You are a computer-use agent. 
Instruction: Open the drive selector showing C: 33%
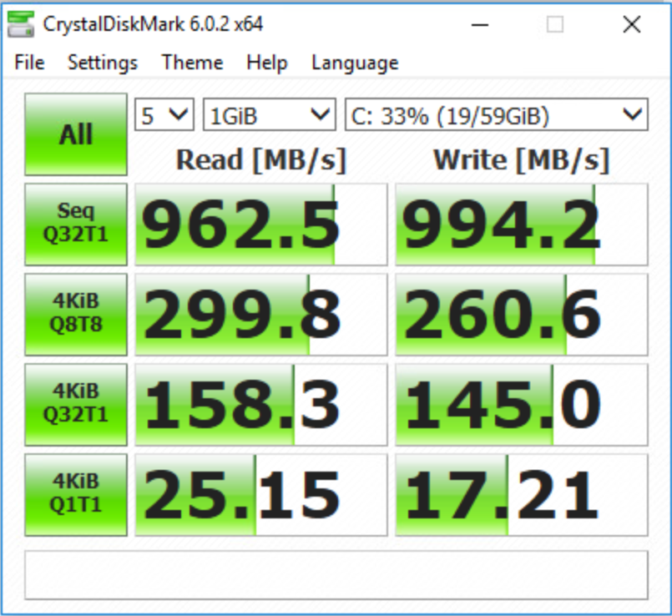pyautogui.click(x=497, y=115)
